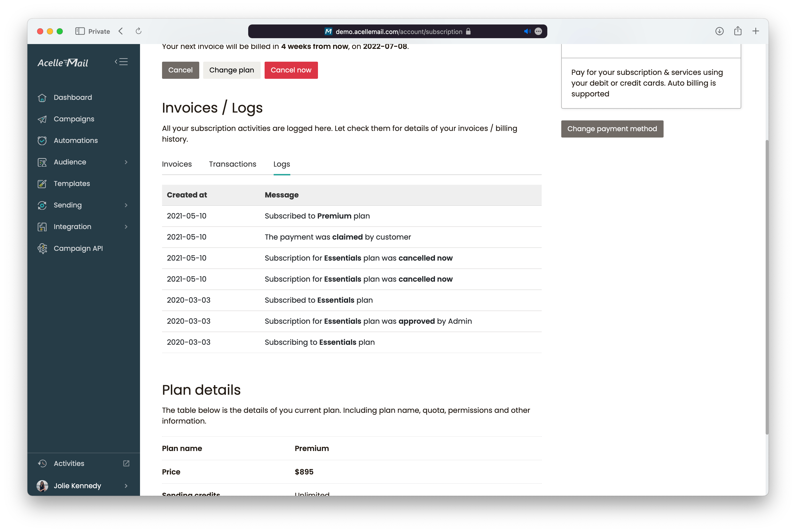Image resolution: width=796 pixels, height=532 pixels.
Task: Click 'Subscribed to Premium plan' log row
Action: pyautogui.click(x=351, y=216)
